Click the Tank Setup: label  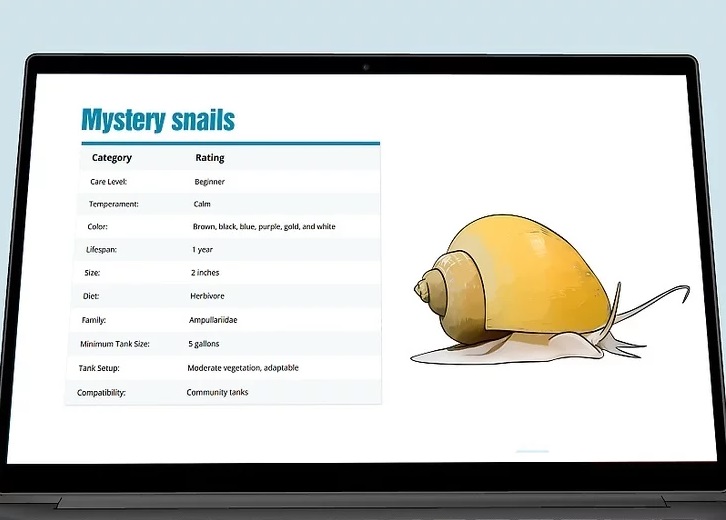tap(99, 368)
